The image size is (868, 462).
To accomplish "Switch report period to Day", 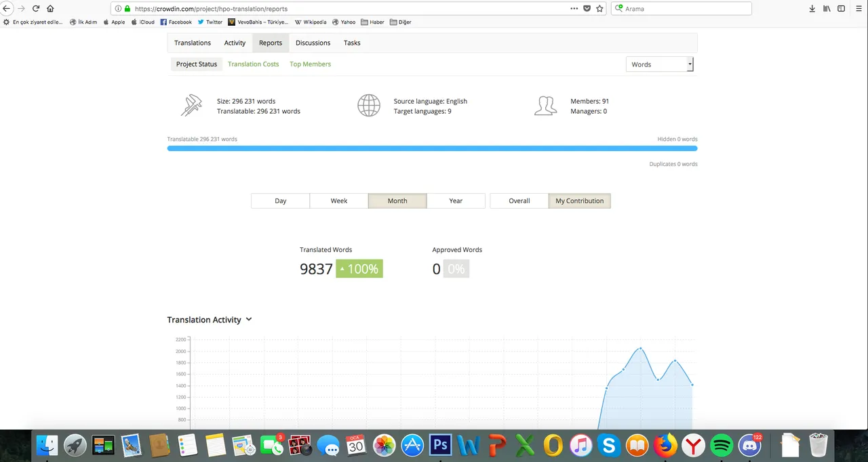I will click(x=280, y=201).
